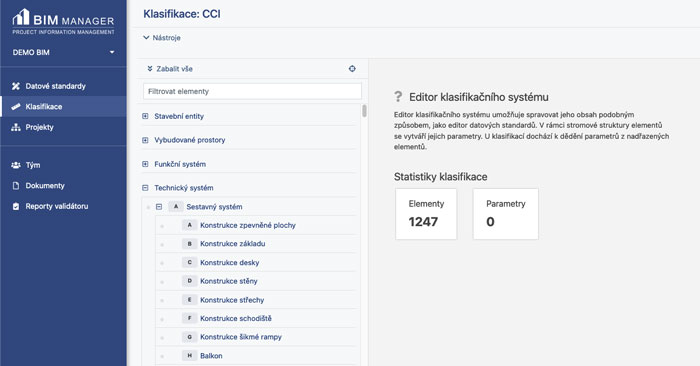This screenshot has height=366, width=700.
Task: Click the Reporty validátoru clipboard icon
Action: [x=16, y=206]
